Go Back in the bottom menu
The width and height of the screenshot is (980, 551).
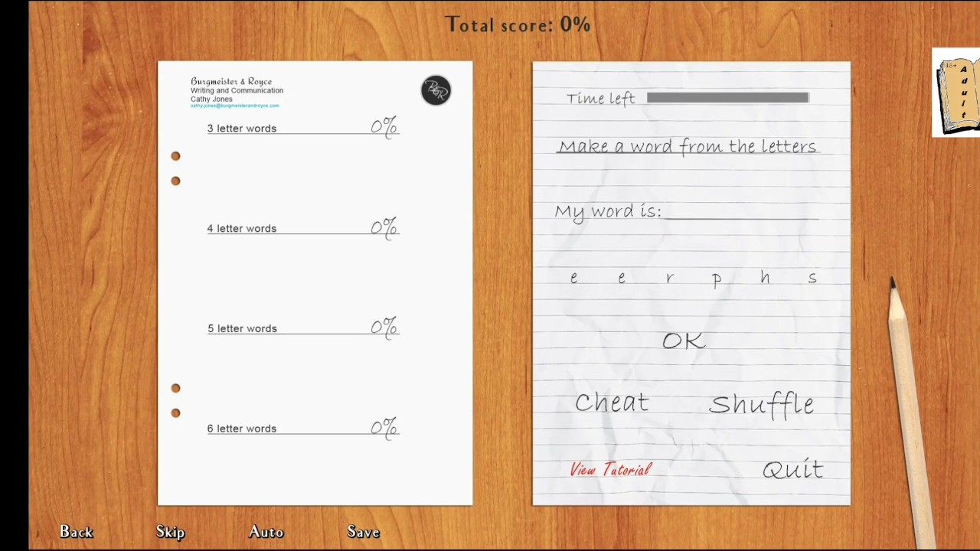[77, 532]
